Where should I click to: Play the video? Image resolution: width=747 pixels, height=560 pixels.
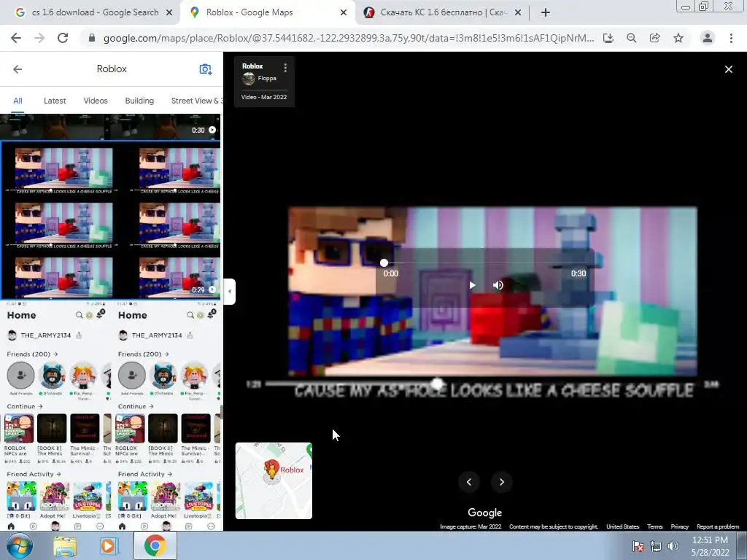(472, 285)
